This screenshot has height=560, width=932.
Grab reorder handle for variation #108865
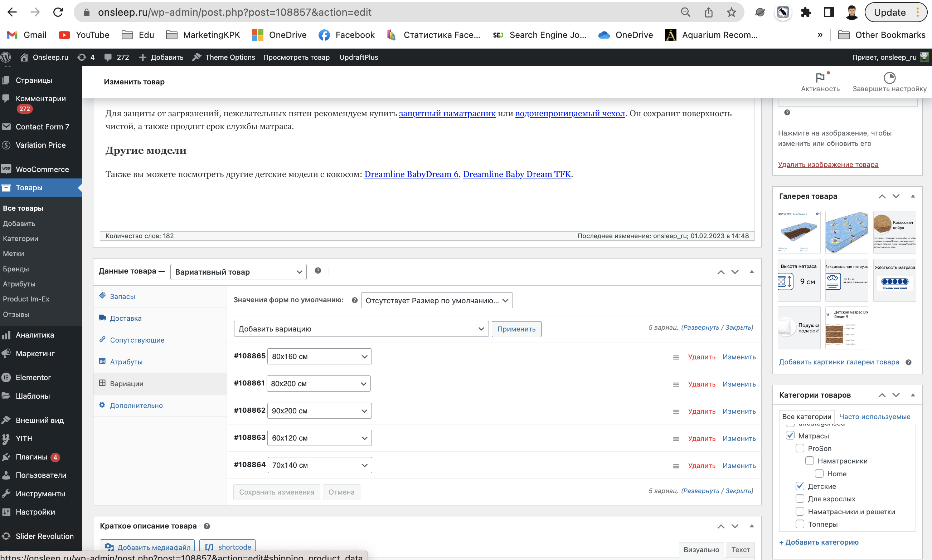676,357
